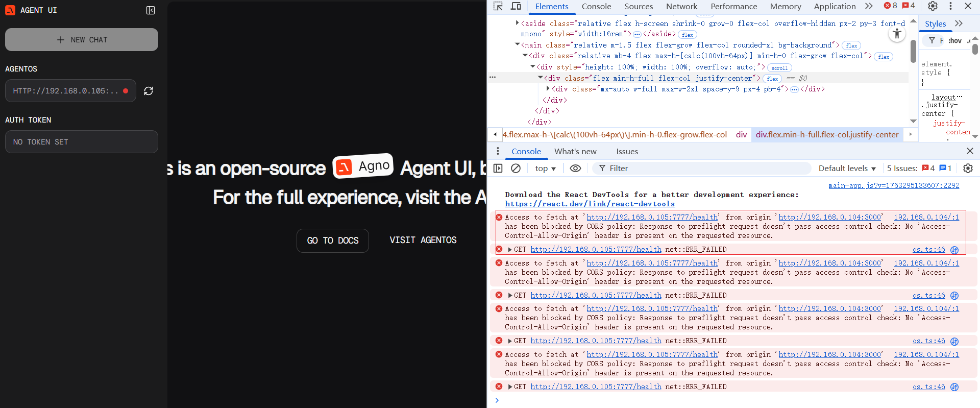Open the Default levels log dropdown
The height and width of the screenshot is (408, 980).
[x=847, y=168]
